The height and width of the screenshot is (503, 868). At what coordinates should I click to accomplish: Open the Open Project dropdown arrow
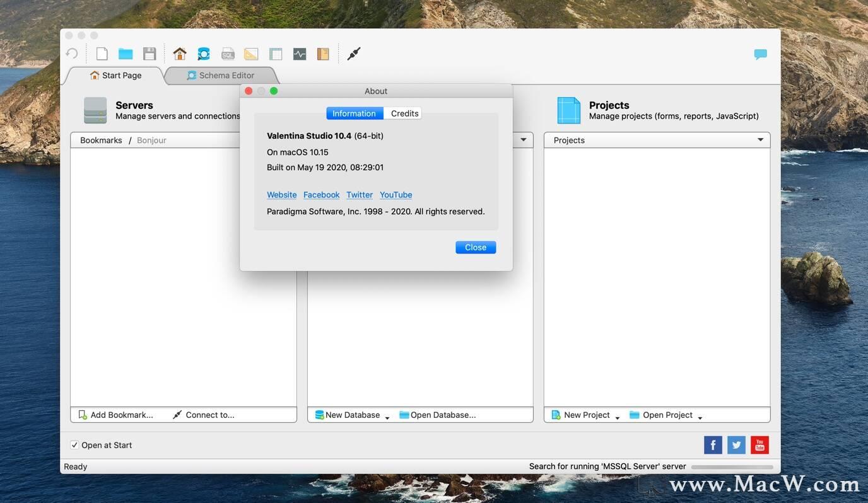[x=700, y=417]
